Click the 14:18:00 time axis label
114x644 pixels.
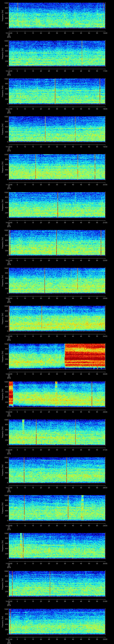[x=9, y=147]
